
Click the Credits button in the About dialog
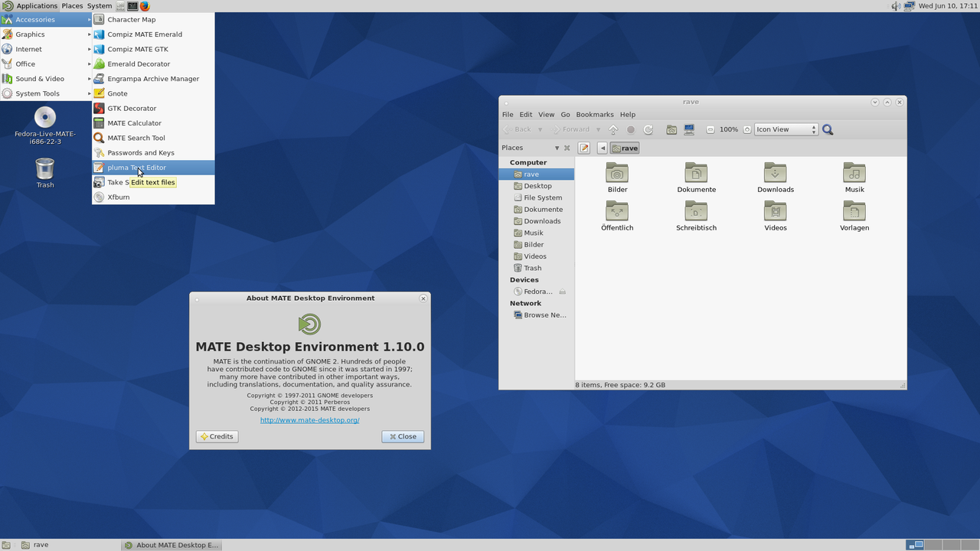coord(217,436)
